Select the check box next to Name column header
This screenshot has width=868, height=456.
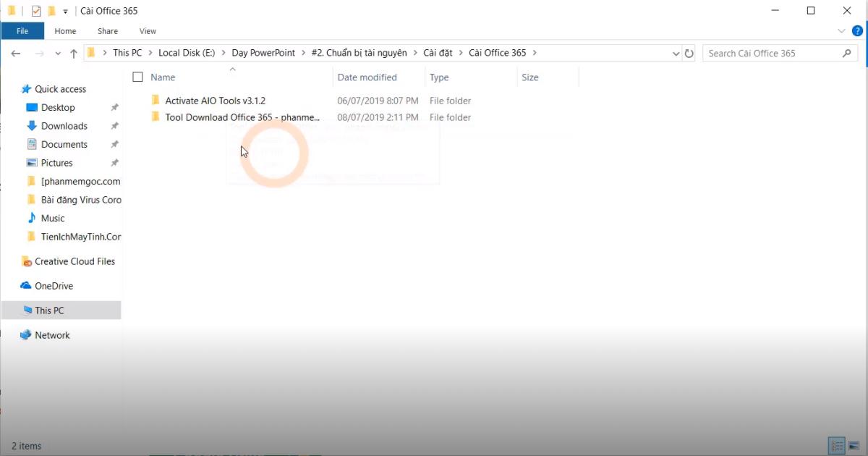pyautogui.click(x=137, y=77)
